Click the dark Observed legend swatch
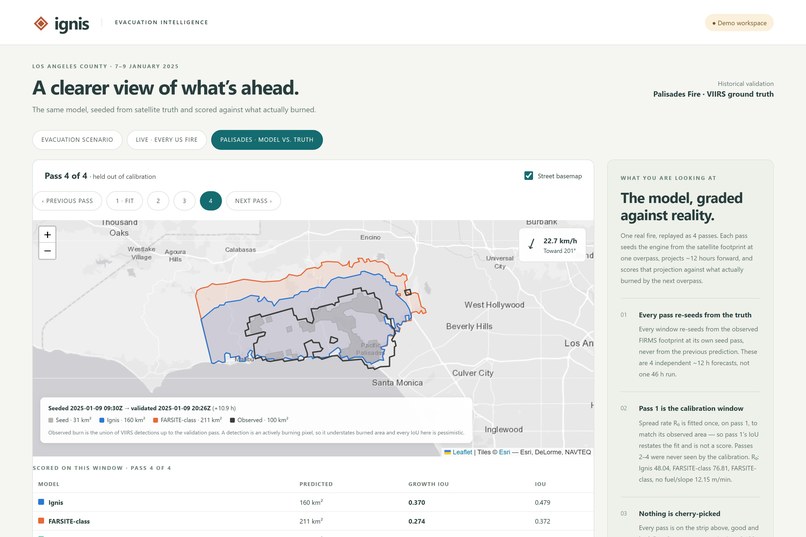 pyautogui.click(x=232, y=420)
